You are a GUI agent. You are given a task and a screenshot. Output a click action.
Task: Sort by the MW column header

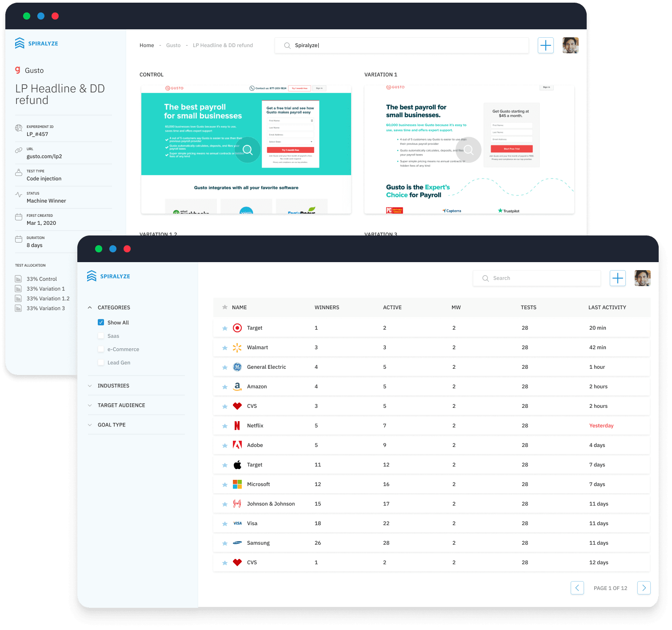pyautogui.click(x=456, y=307)
